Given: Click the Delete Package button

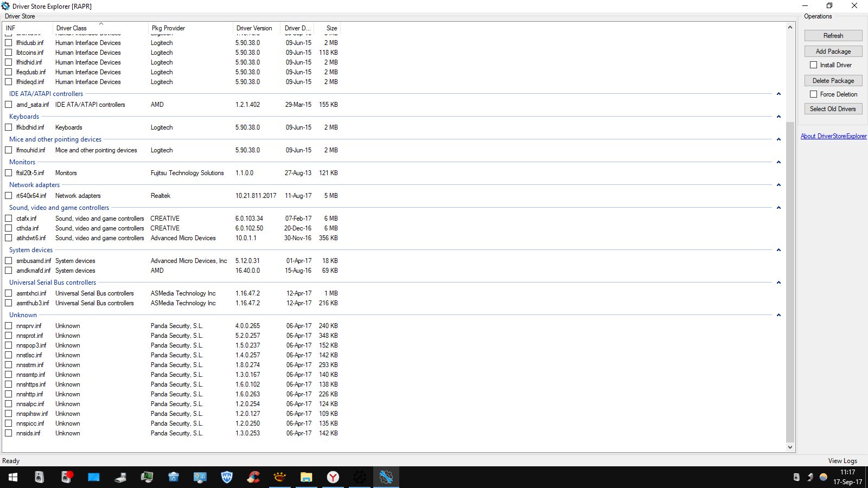Looking at the screenshot, I should point(833,81).
